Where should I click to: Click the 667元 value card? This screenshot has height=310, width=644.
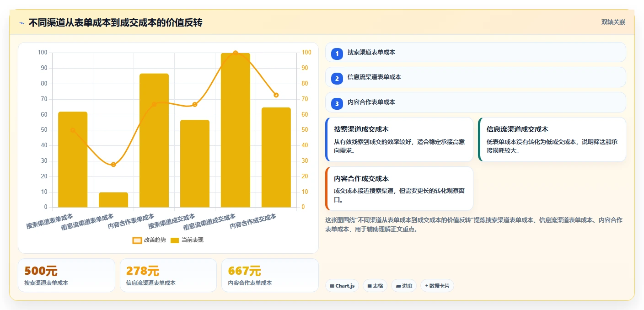pyautogui.click(x=270, y=275)
